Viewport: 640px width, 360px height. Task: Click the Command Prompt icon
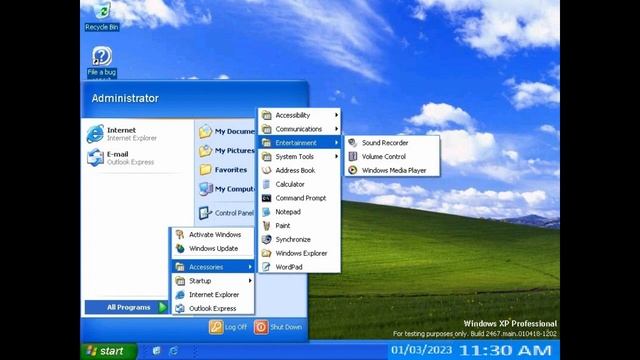pos(267,198)
